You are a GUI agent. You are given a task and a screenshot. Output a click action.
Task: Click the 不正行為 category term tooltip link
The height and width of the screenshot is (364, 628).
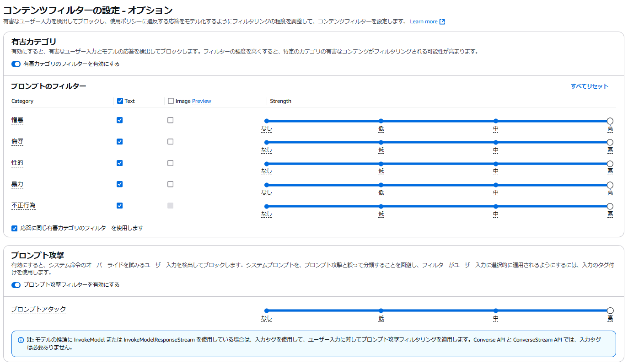[23, 205]
